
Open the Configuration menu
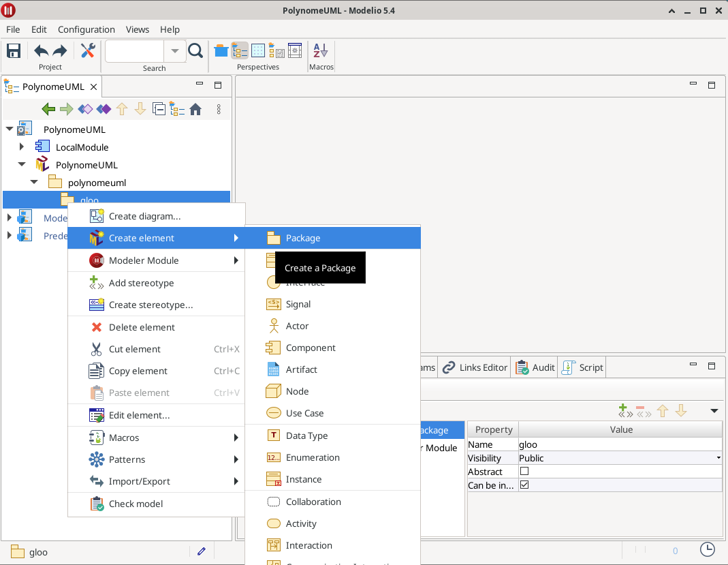coord(86,29)
